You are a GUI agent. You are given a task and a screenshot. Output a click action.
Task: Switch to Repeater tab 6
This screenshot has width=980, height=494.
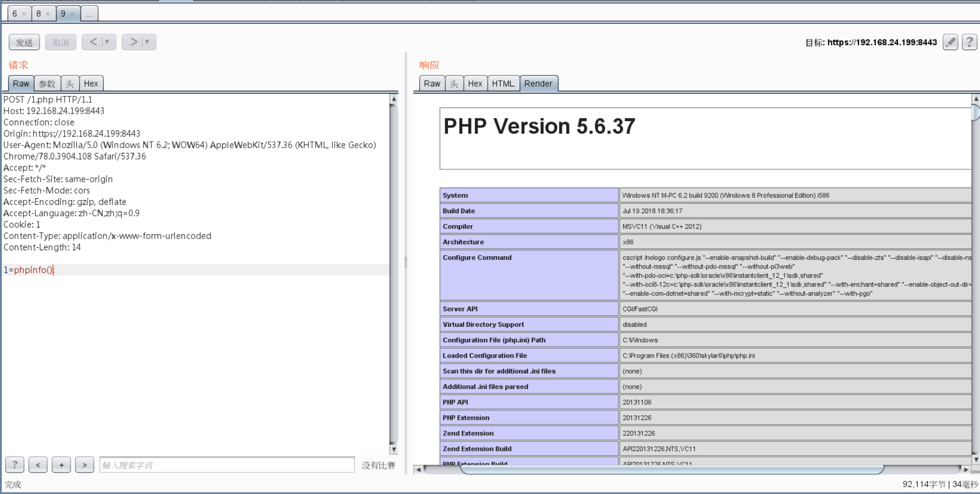point(15,14)
